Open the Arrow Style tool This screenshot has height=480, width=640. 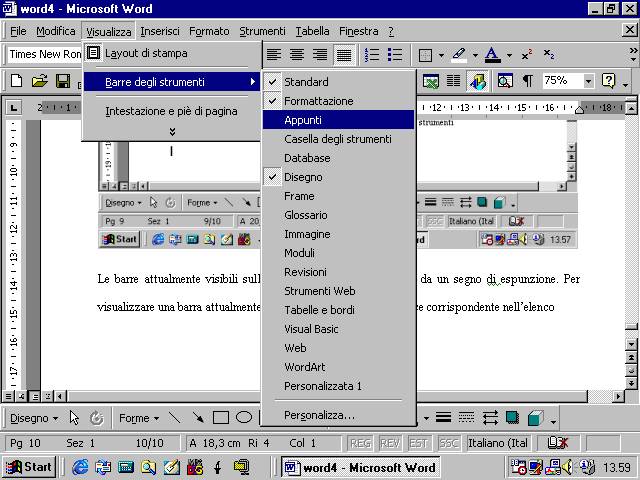point(490,418)
